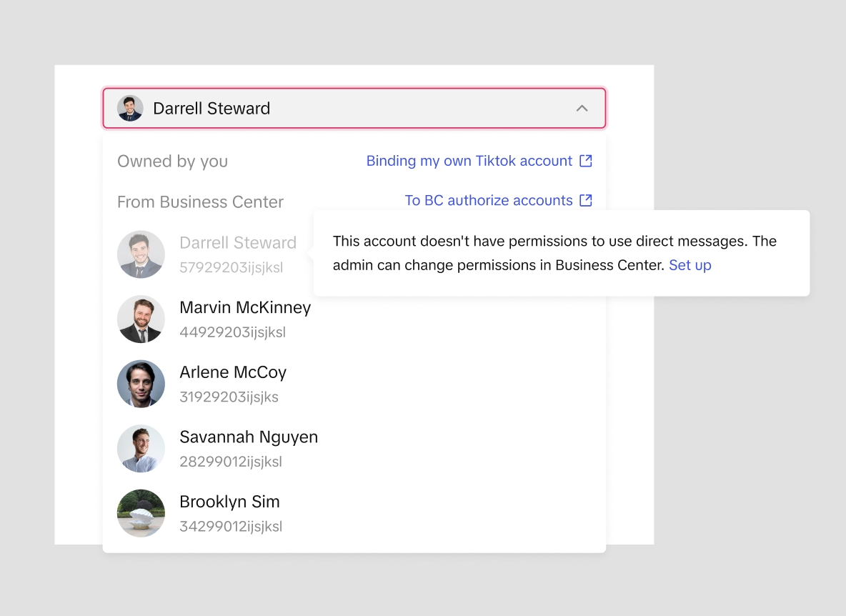This screenshot has width=846, height=616.
Task: Open the Darrell Steward account selector field
Action: tap(354, 109)
